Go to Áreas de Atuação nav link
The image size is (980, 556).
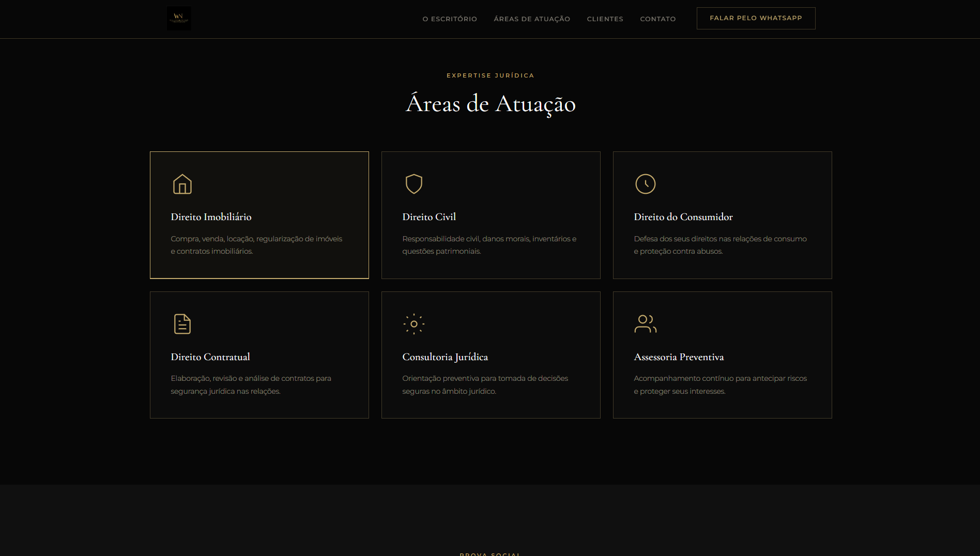tap(532, 19)
